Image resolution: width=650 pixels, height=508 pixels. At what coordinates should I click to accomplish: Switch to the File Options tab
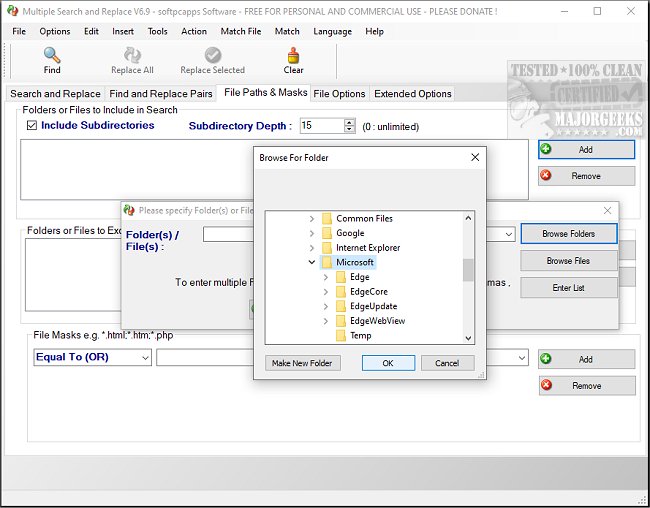[x=339, y=94]
